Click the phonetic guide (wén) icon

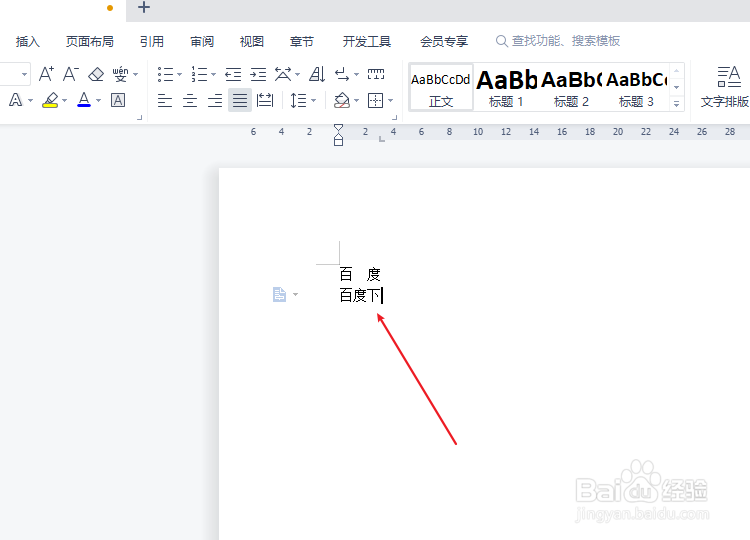121,74
